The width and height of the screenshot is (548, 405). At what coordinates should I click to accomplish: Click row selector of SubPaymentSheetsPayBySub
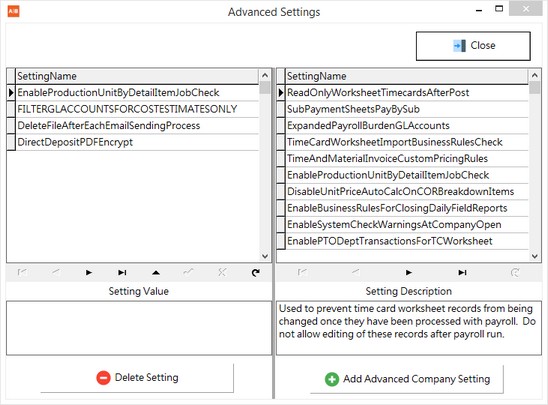(281, 109)
